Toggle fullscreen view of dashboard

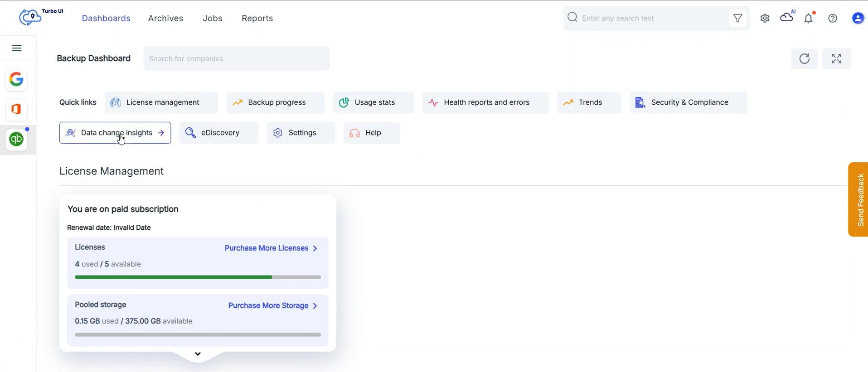coord(836,58)
